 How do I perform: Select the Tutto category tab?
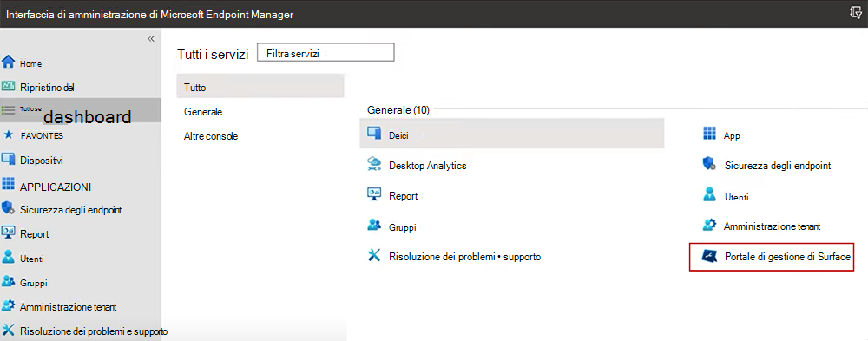[x=260, y=87]
